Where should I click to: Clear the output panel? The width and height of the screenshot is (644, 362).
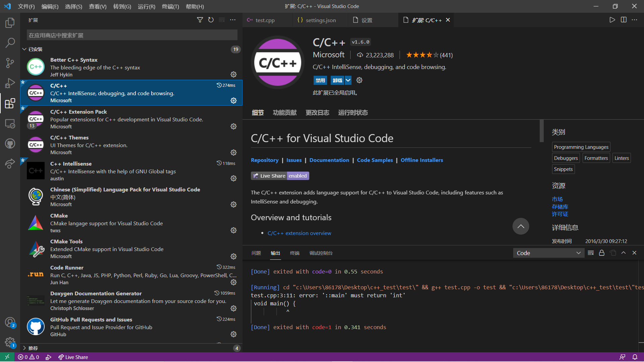[x=591, y=253]
